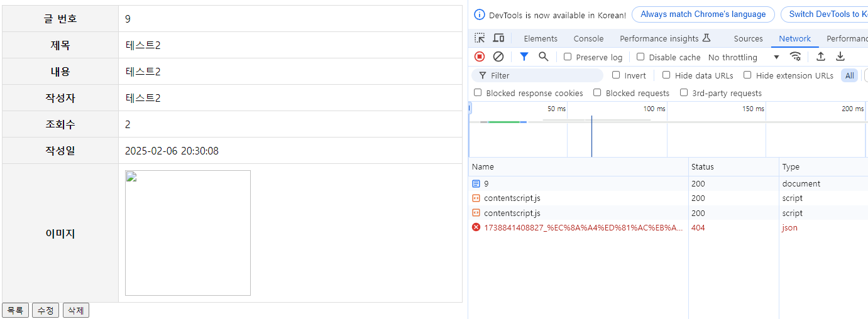Sort by Name column header
Image resolution: width=868 pixels, height=319 pixels.
pos(578,167)
